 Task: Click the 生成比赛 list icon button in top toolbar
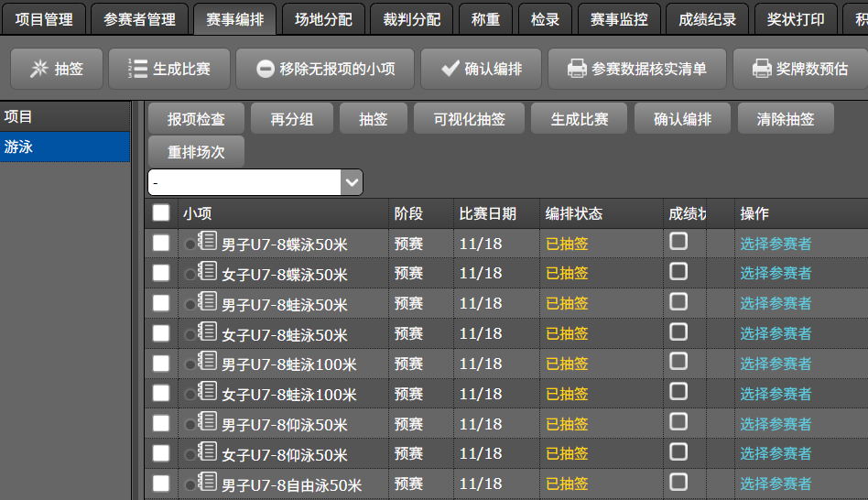click(x=168, y=69)
